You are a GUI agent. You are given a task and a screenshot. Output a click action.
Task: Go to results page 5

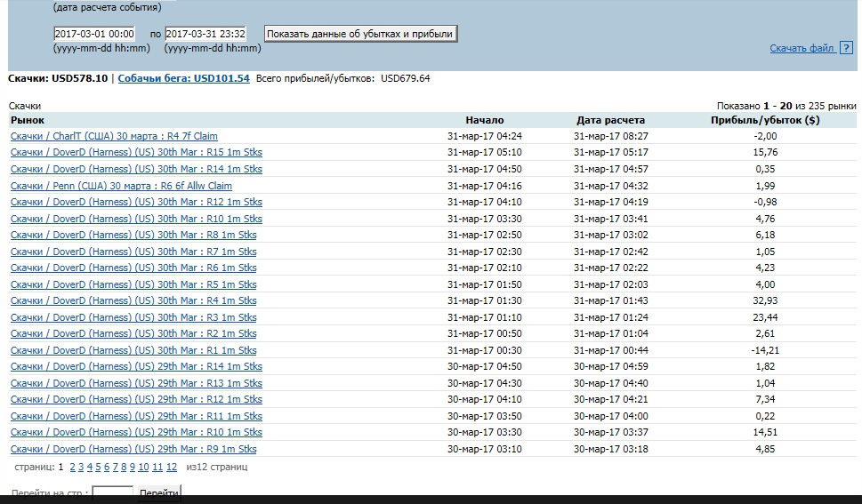tap(98, 467)
